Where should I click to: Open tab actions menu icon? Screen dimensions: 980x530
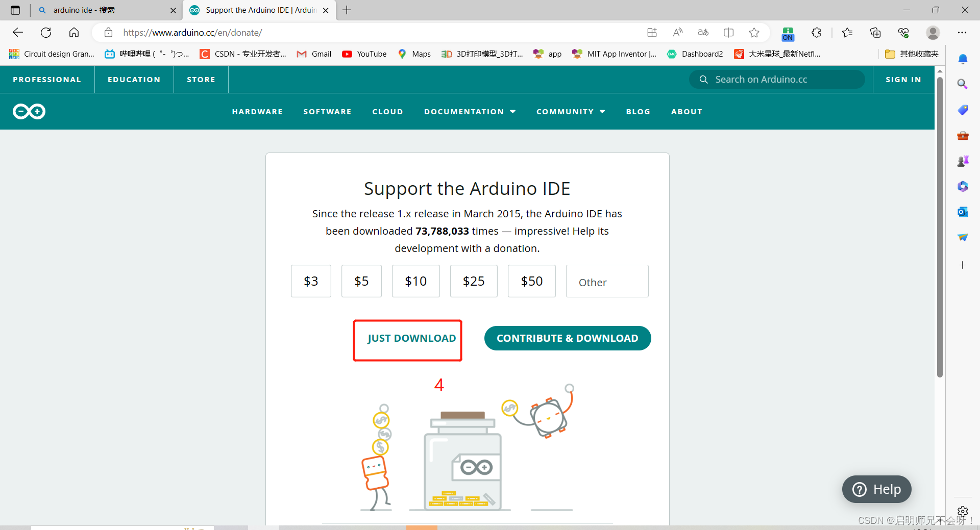15,10
